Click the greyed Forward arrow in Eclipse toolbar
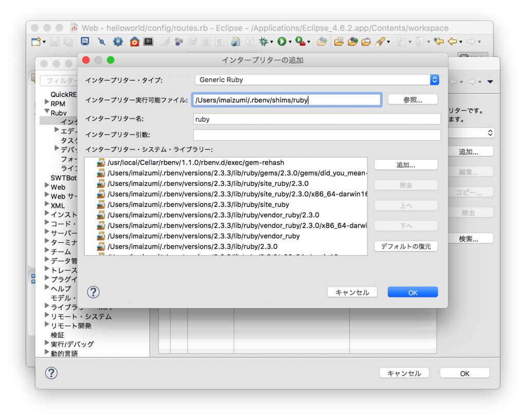 (471, 41)
